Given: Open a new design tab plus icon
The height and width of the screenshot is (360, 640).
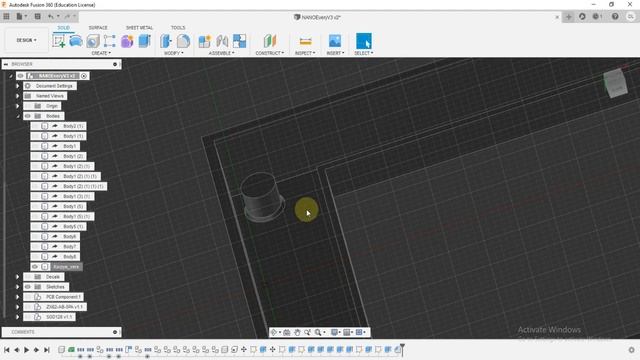Looking at the screenshot, I should point(569,17).
